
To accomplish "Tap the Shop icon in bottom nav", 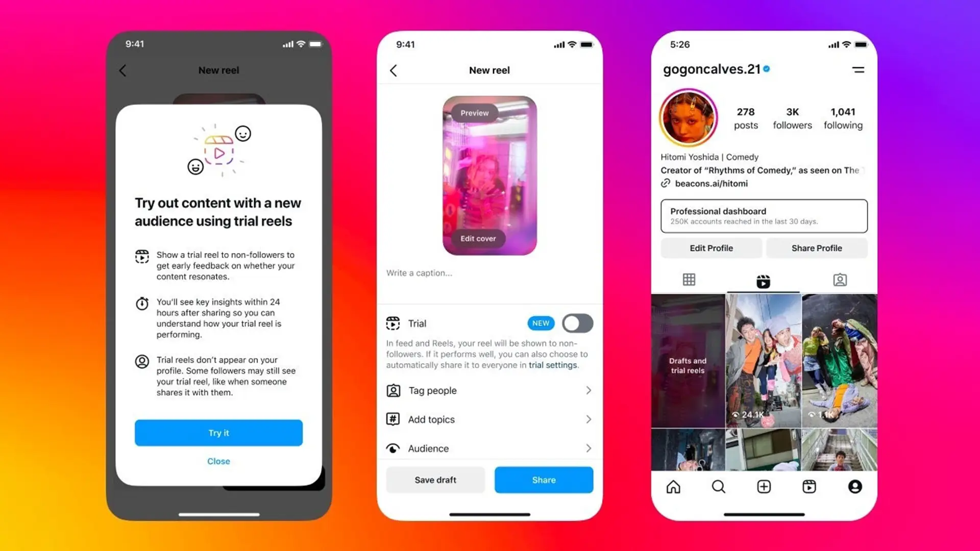I will (x=809, y=486).
